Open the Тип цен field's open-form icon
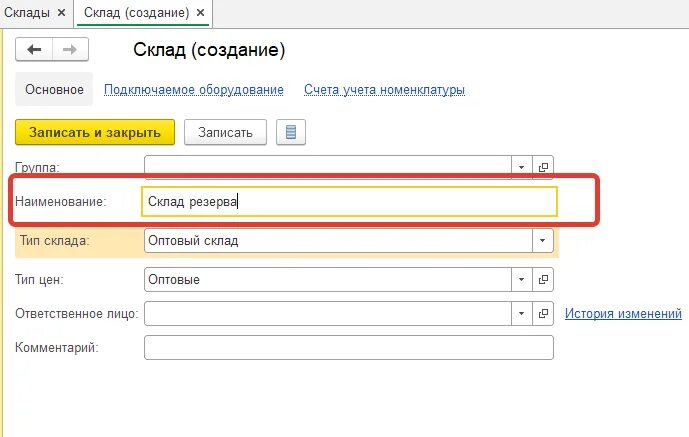This screenshot has height=437, width=689. (x=543, y=279)
